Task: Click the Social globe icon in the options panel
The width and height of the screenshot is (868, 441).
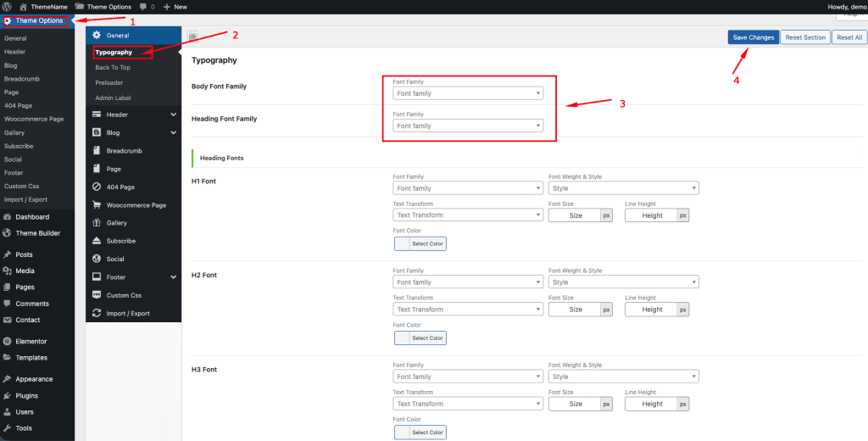Action: (97, 259)
